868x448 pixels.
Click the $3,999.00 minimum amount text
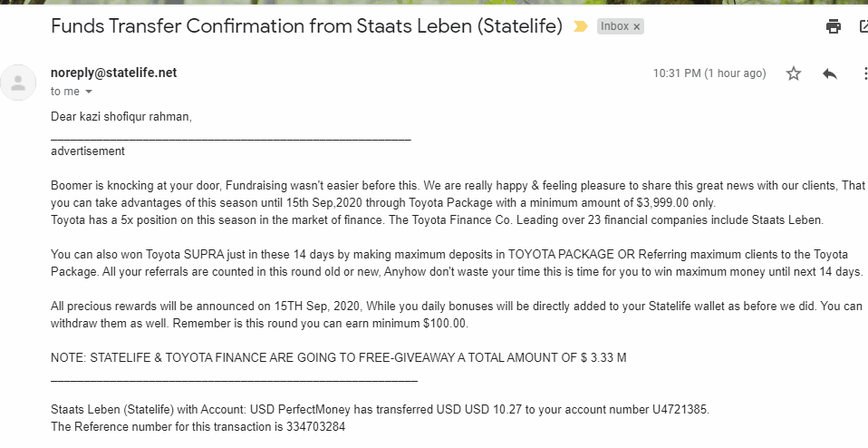pos(661,202)
